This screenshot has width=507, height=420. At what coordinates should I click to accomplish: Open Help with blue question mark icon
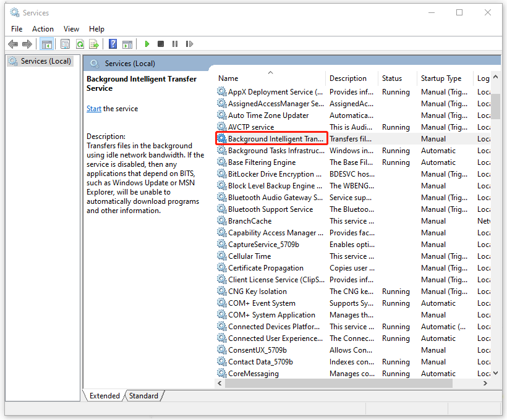[x=113, y=44]
